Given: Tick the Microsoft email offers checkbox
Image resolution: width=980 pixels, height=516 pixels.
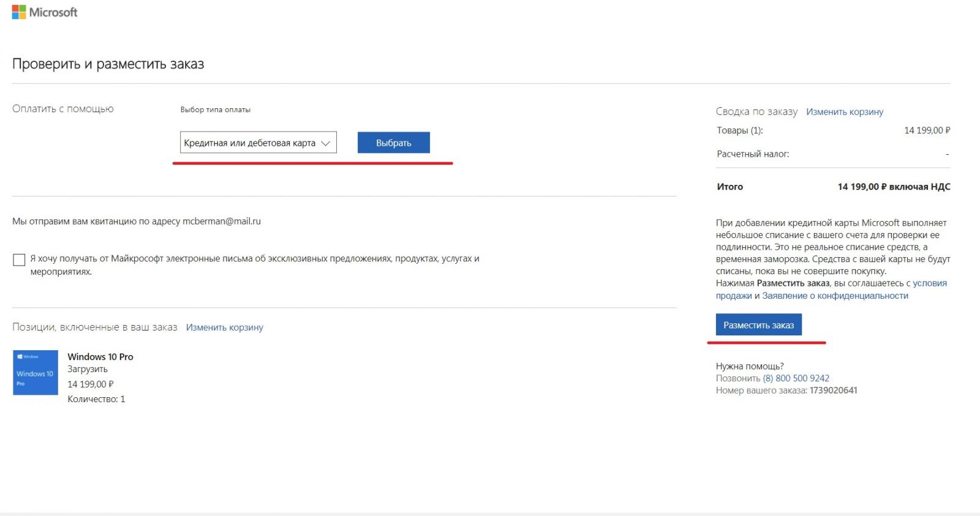Looking at the screenshot, I should click(x=19, y=260).
